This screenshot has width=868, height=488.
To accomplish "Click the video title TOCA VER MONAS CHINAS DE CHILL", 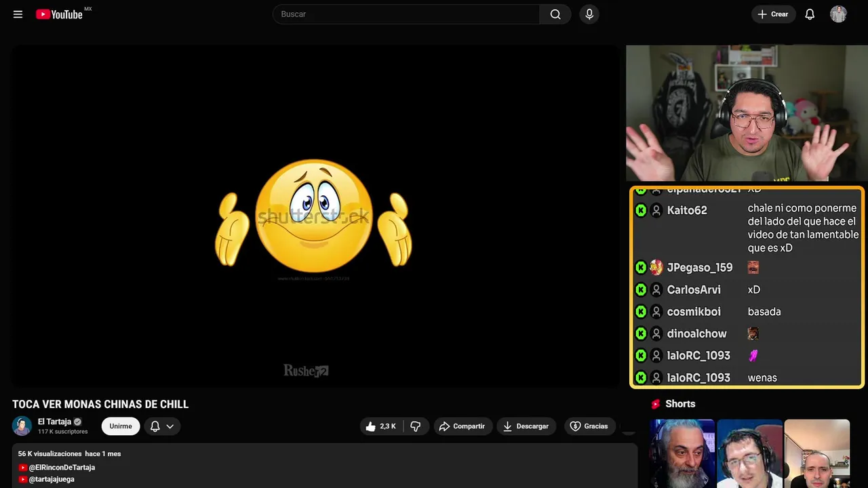I will pyautogui.click(x=100, y=405).
